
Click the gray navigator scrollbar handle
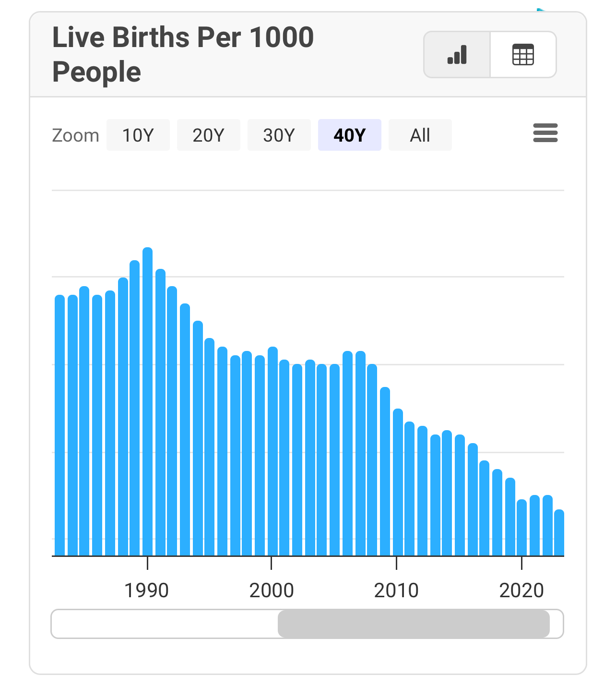point(414,624)
